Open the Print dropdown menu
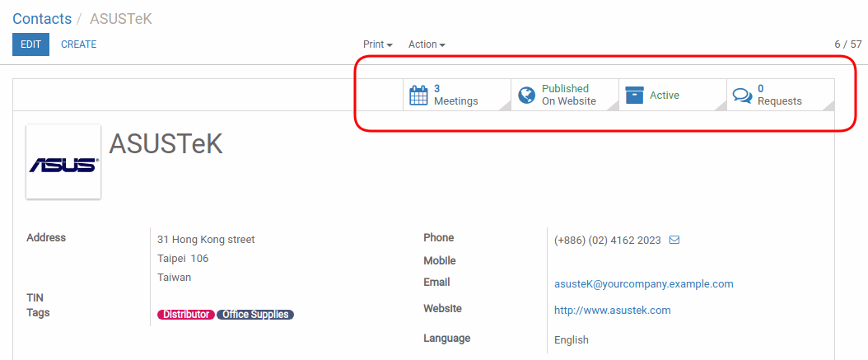This screenshot has height=360, width=868. [x=377, y=44]
